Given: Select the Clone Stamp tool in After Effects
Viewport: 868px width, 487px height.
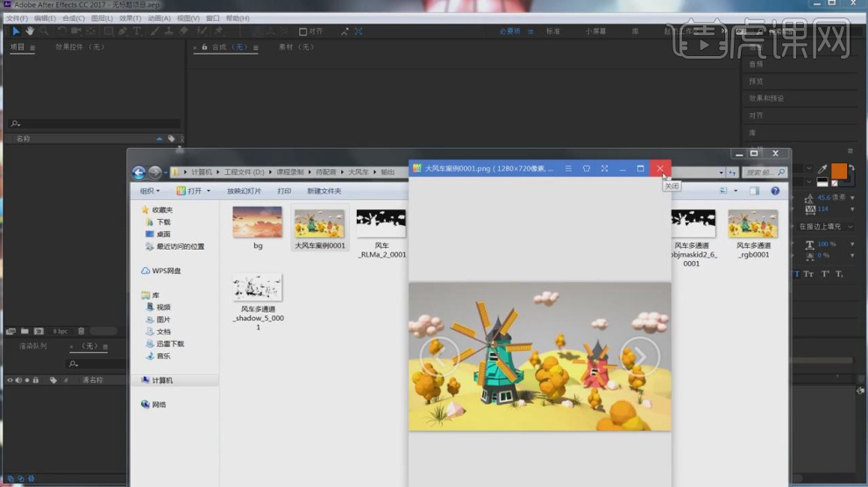Looking at the screenshot, I should (169, 32).
